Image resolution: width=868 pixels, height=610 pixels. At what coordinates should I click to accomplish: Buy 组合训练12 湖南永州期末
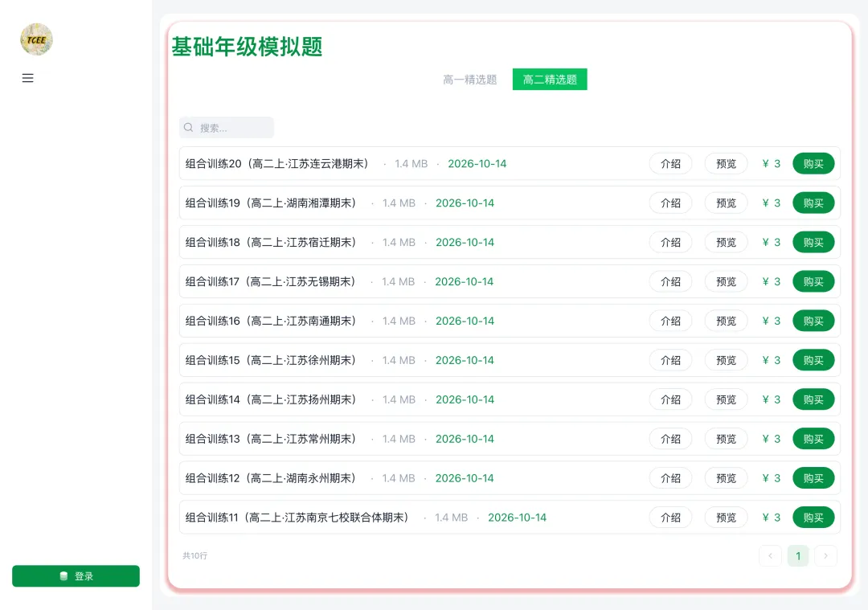[813, 477]
